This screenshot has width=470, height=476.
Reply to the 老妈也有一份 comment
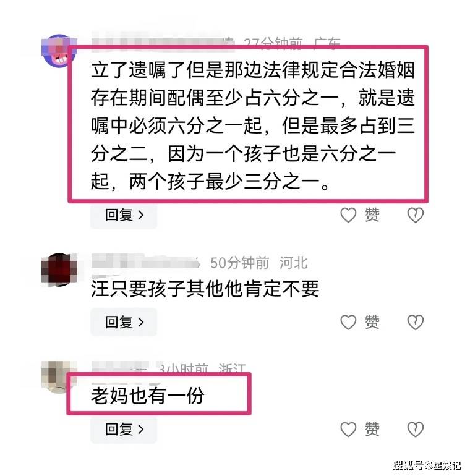point(124,429)
